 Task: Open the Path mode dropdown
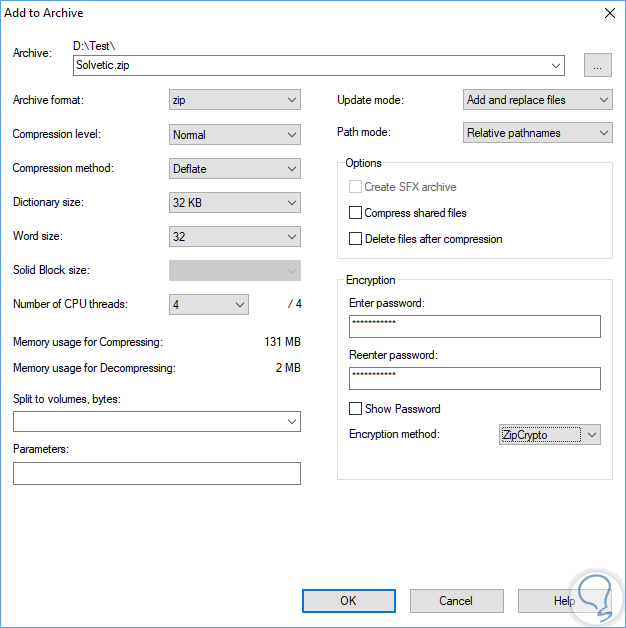pyautogui.click(x=537, y=133)
